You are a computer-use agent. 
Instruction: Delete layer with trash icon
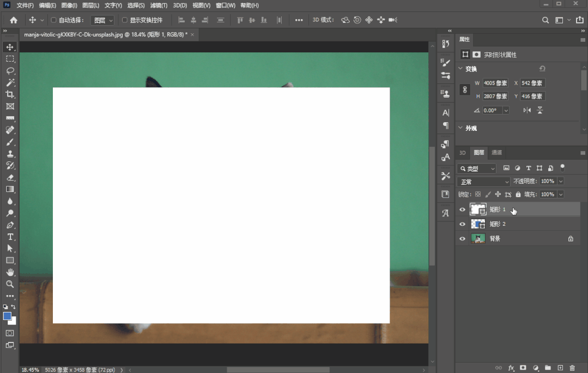[572, 368]
